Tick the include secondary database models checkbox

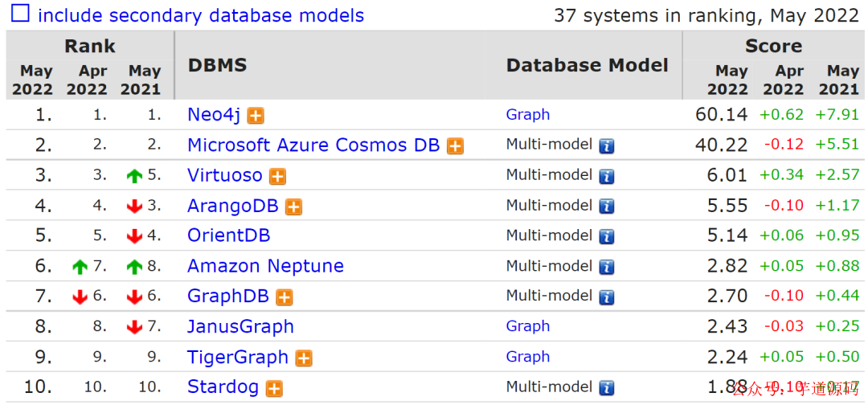tap(20, 14)
